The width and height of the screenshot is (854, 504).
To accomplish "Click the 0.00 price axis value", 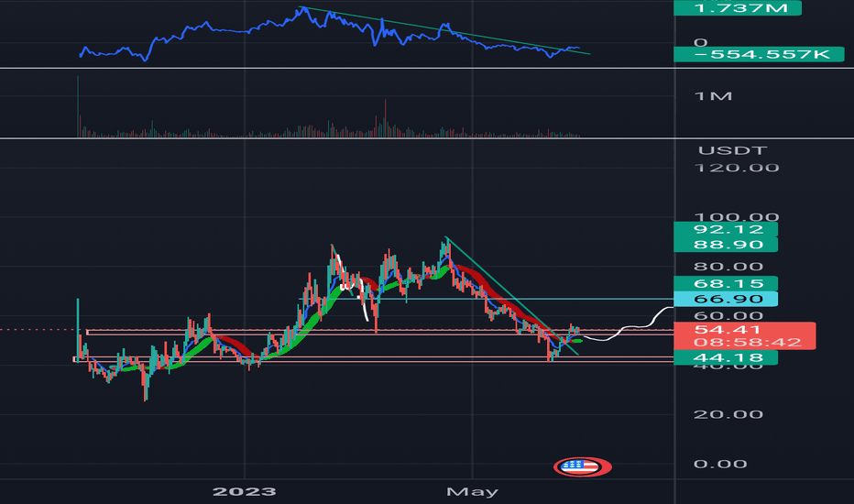I will 720,464.
